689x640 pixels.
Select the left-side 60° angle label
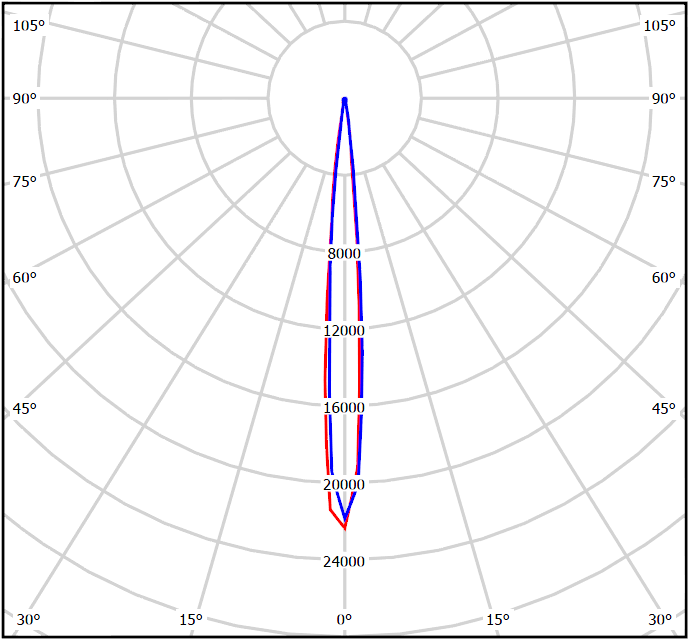coord(24,277)
